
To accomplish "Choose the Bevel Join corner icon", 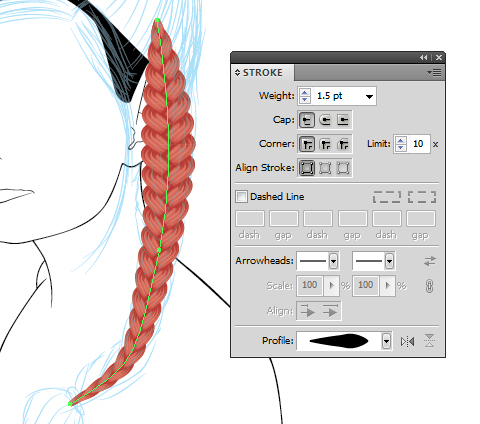I will 343,144.
